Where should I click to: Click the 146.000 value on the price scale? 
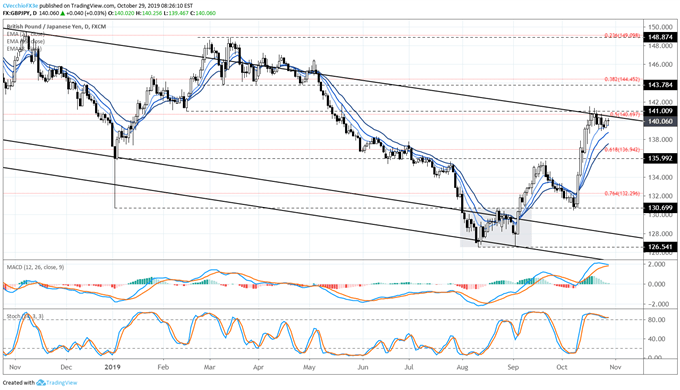pos(660,64)
